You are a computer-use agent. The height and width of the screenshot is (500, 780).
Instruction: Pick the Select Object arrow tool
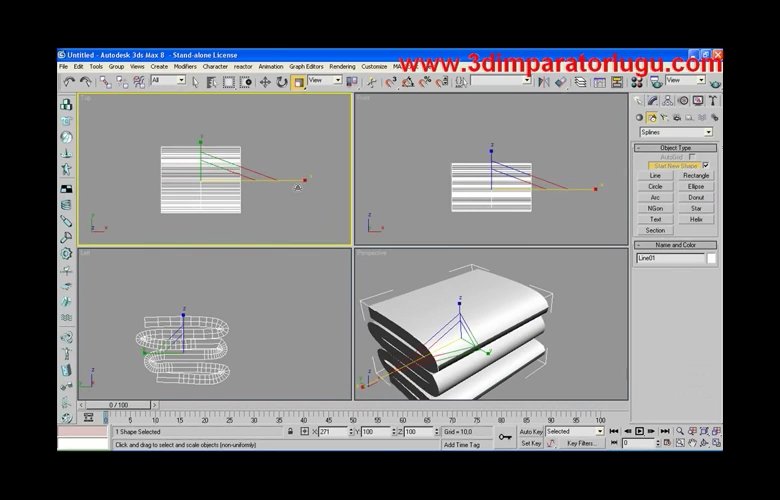[195, 82]
